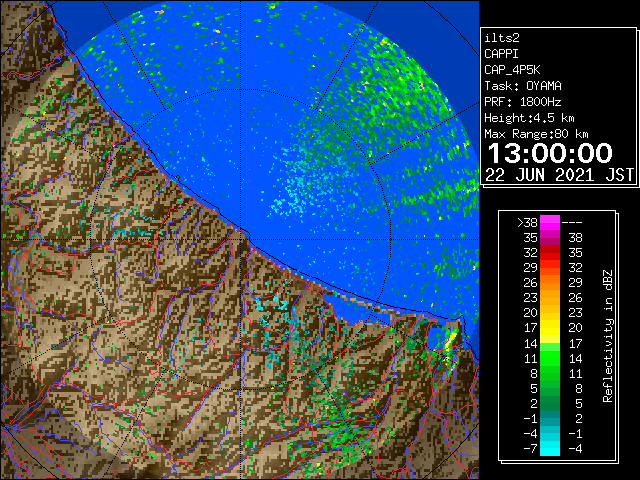Pick the orange swatch for 26–29 dBZ
Viewport: 640px width, 480px height.
tap(550, 283)
